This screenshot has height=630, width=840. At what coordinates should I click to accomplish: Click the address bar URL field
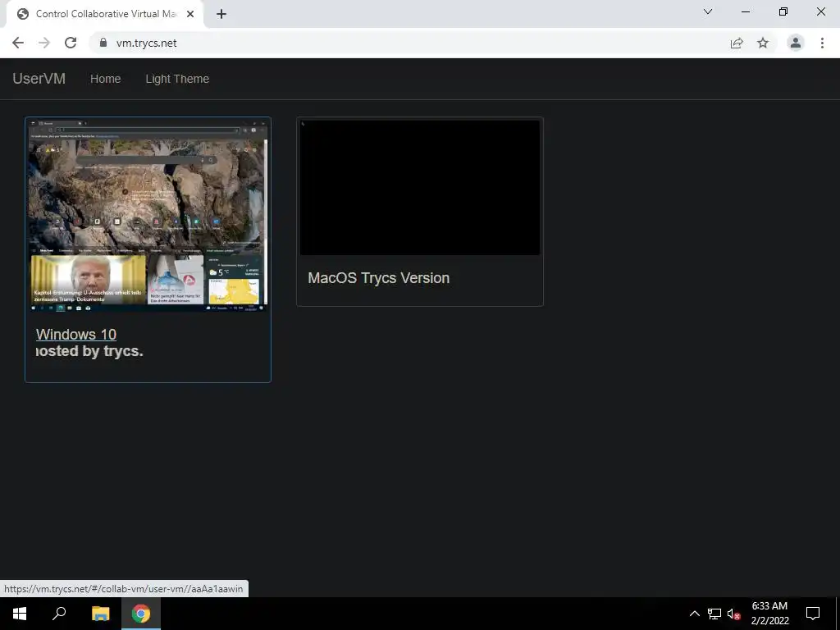[x=407, y=43]
